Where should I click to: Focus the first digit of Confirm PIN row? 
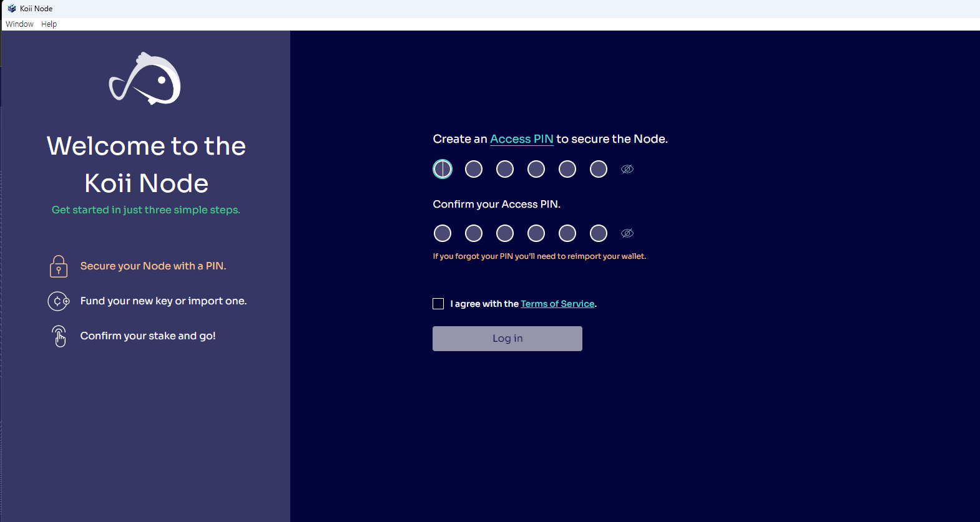click(x=443, y=233)
